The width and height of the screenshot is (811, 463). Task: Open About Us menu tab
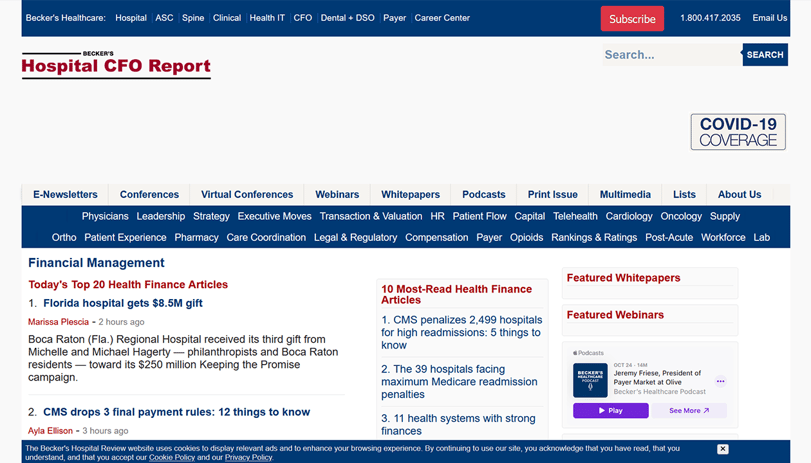click(x=740, y=195)
